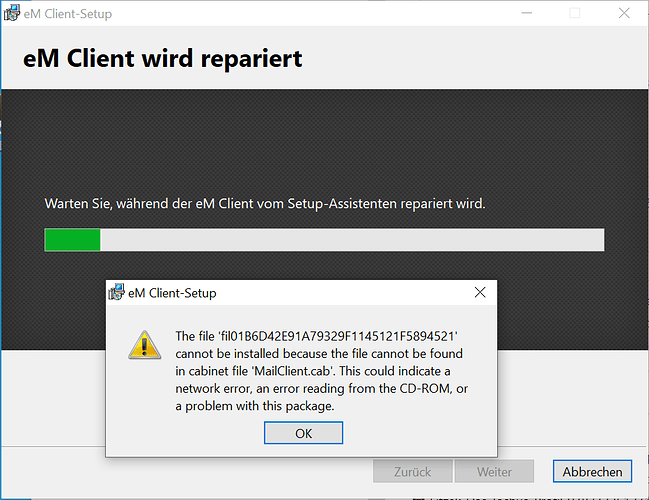This screenshot has height=500, width=649.
Task: Minimize the main setup window
Action: [526, 13]
